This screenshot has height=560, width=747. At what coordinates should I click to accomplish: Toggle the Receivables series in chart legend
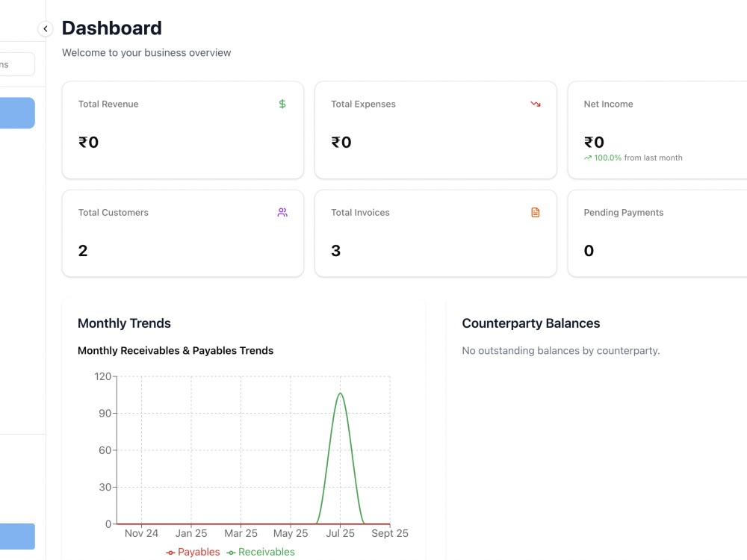261,552
